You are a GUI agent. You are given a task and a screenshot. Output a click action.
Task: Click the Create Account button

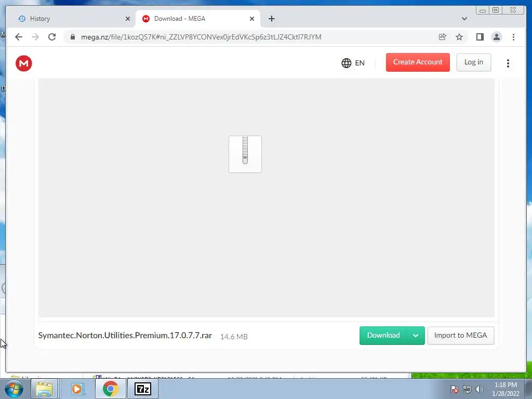pyautogui.click(x=418, y=62)
